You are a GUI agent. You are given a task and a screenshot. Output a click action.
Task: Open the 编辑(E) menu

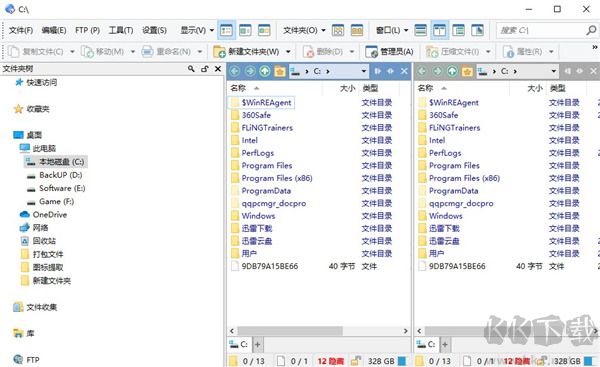coord(54,30)
